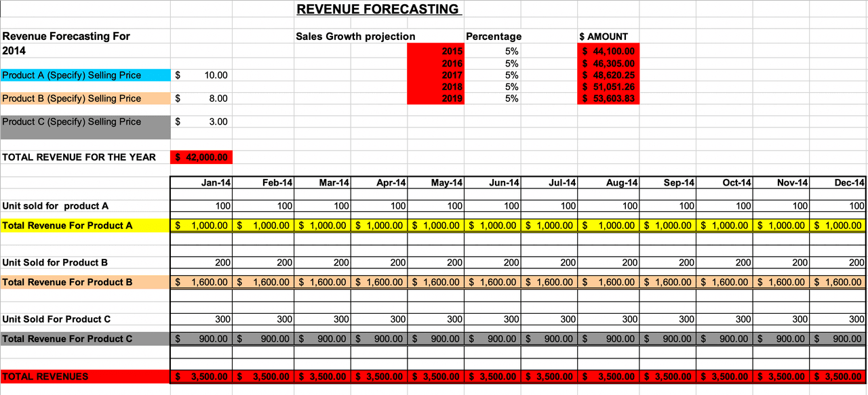
Task: Select the $44,100.00 amount cell
Action: 608,51
